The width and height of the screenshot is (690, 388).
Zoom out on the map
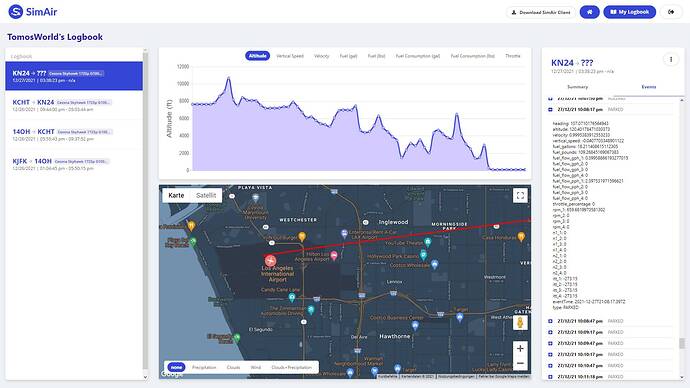tap(520, 363)
